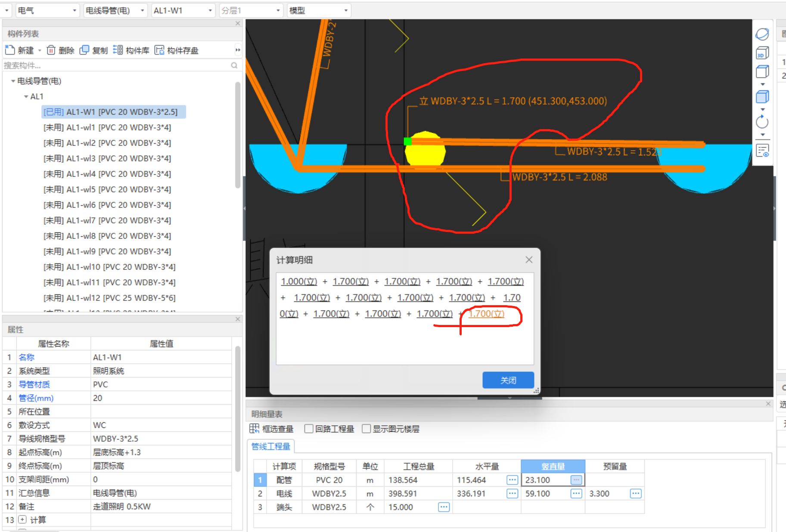Select AL1-wl1 [PVC 20 WDBY-3*4] component
Screen dimensions: 786x532
click(107, 127)
